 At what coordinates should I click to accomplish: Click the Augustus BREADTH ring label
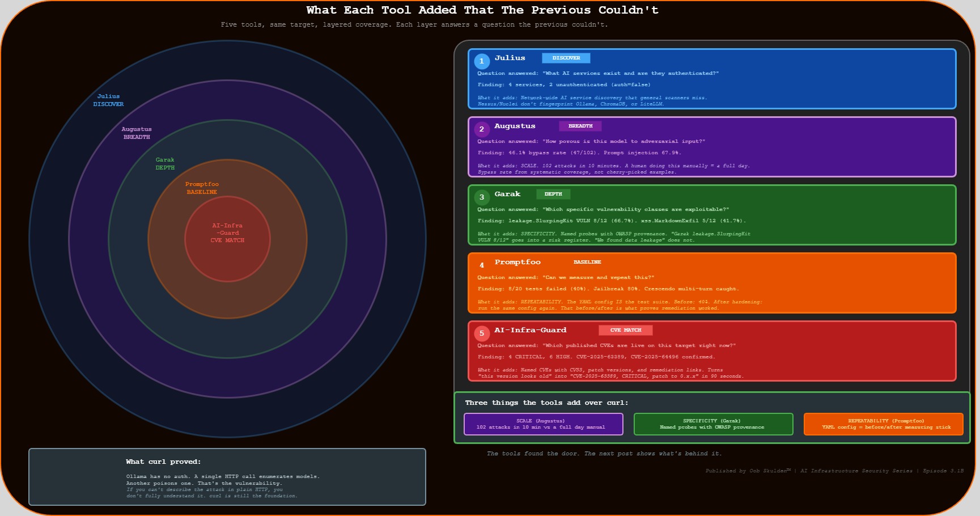[137, 133]
